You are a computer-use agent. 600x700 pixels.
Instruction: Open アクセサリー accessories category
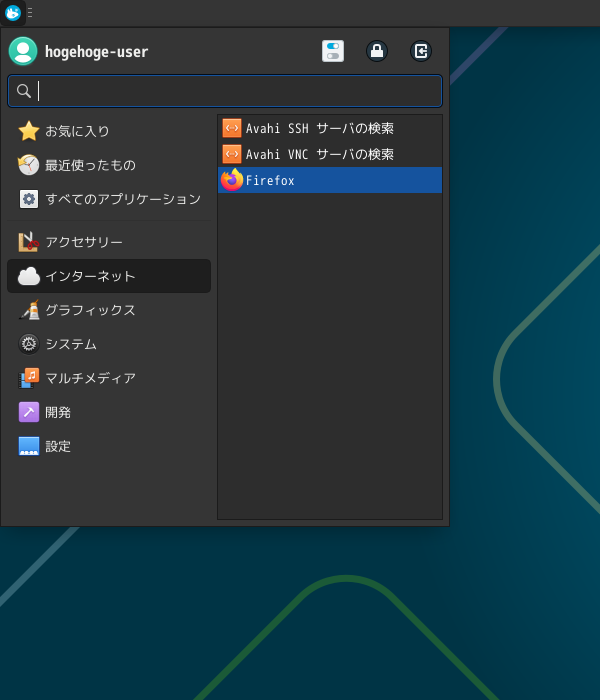(x=84, y=242)
